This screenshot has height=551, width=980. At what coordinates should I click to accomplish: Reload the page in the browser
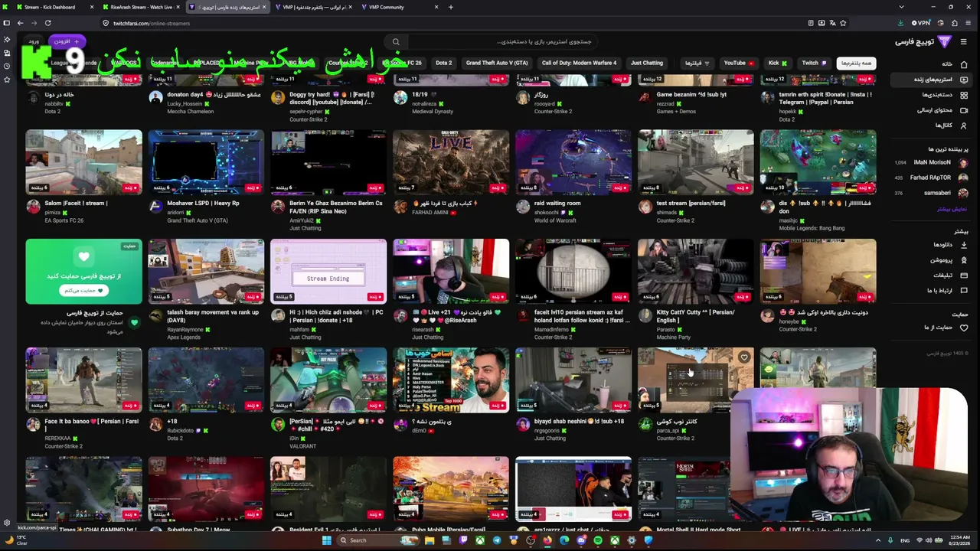coord(47,23)
